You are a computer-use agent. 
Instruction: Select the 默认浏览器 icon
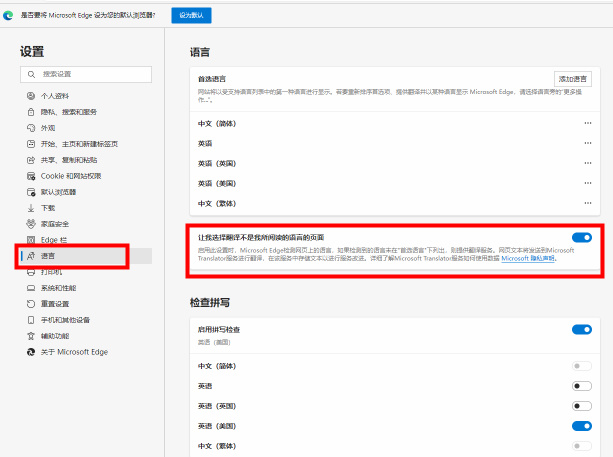coord(31,192)
